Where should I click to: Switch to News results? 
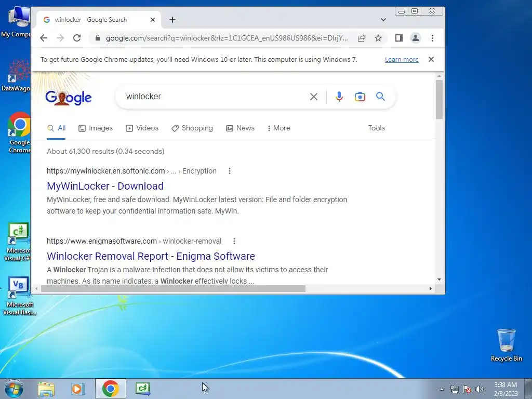(240, 128)
